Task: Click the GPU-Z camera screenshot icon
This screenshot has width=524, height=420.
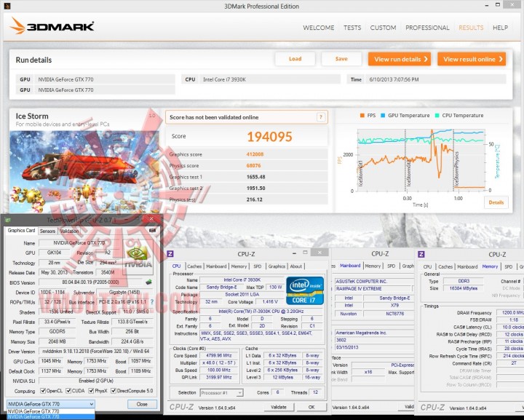Action: point(152,230)
